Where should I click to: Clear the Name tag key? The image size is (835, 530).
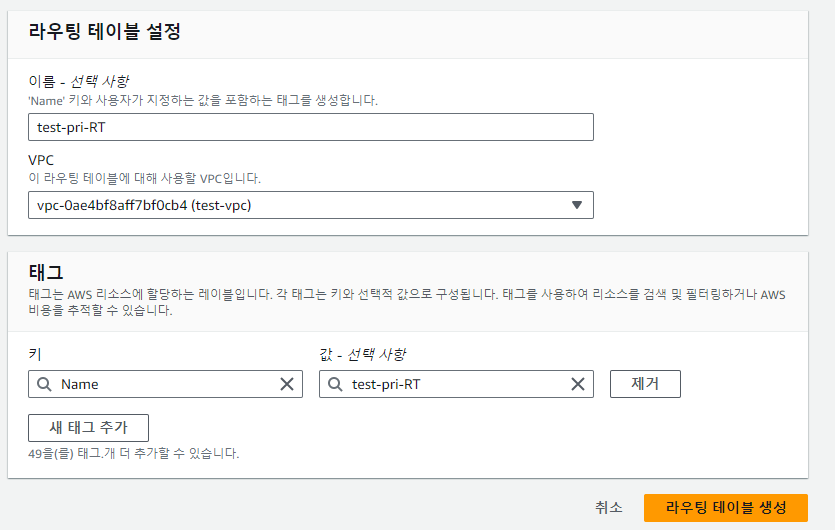pyautogui.click(x=287, y=384)
